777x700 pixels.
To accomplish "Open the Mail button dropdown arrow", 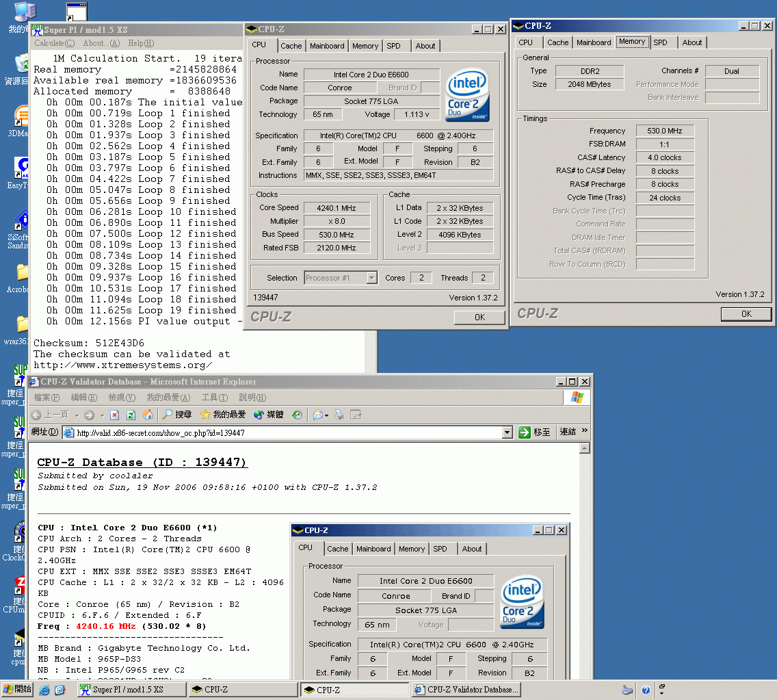I will coord(326,415).
